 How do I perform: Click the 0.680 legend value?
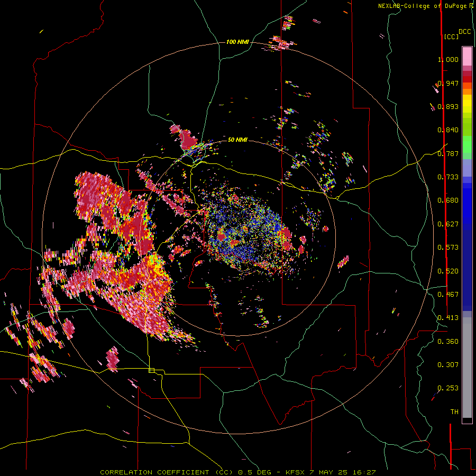point(448,200)
